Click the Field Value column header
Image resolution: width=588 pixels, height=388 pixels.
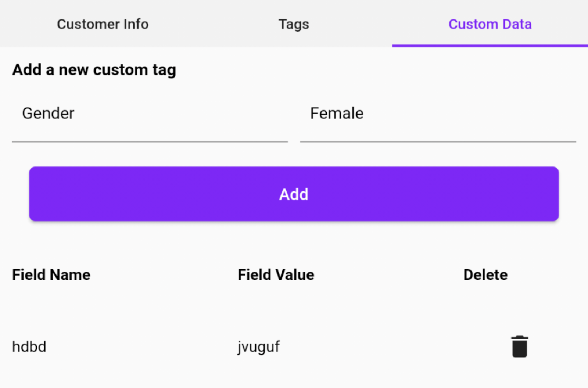[276, 275]
